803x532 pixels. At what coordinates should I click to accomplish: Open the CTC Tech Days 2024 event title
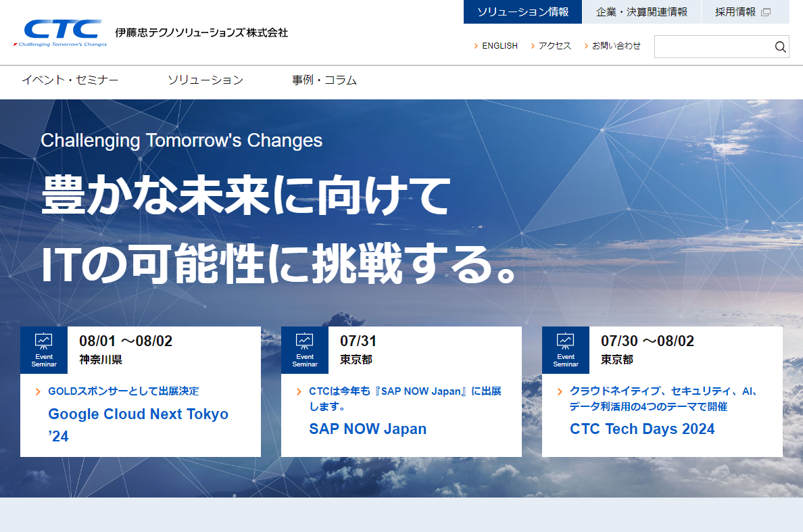coord(642,429)
